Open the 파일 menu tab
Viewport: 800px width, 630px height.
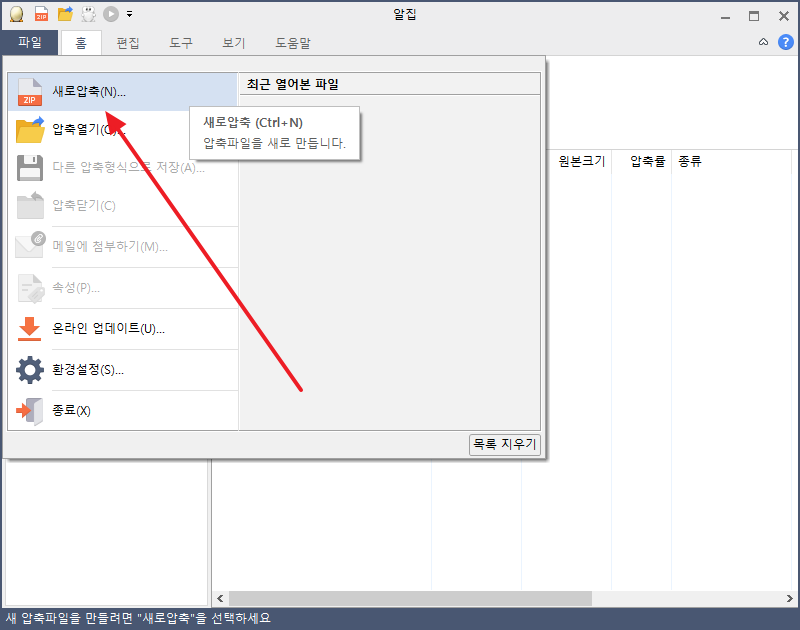(x=30, y=42)
